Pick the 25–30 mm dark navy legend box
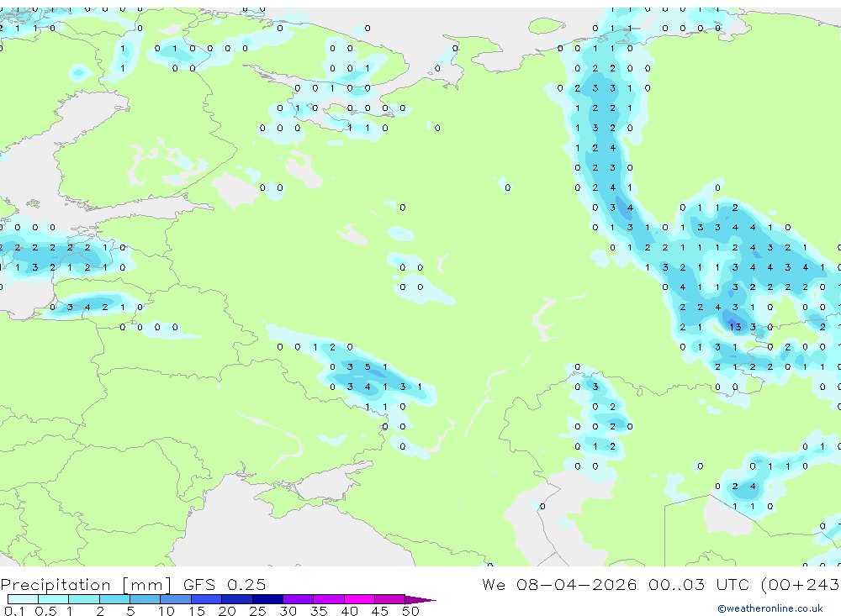The width and height of the screenshot is (841, 616). tap(267, 599)
